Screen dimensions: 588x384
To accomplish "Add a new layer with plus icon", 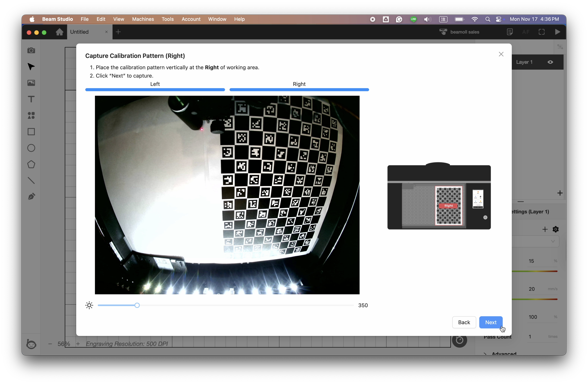I will [560, 193].
